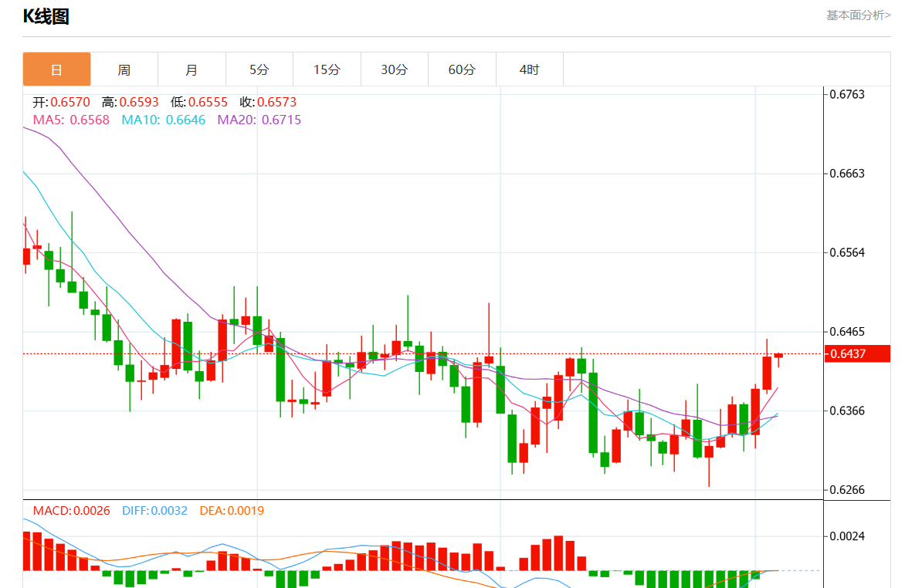Click the close price value 0.6573
905x588 pixels.
[276, 102]
